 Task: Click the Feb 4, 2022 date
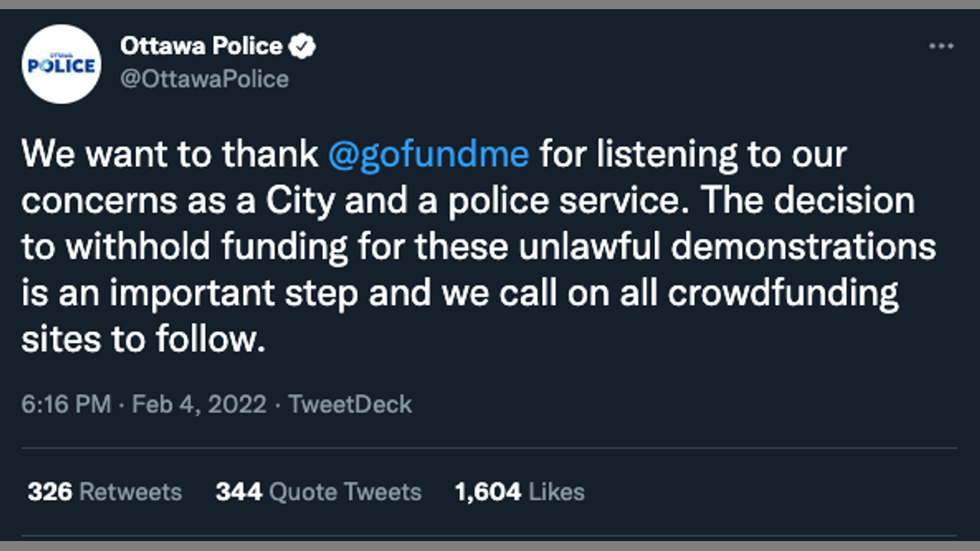click(199, 404)
